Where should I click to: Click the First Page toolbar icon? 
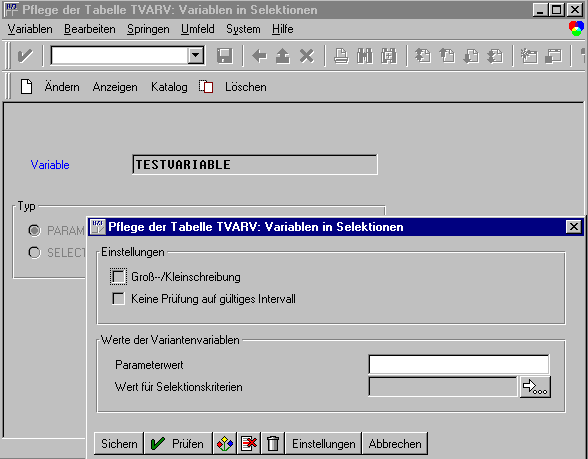tap(423, 56)
